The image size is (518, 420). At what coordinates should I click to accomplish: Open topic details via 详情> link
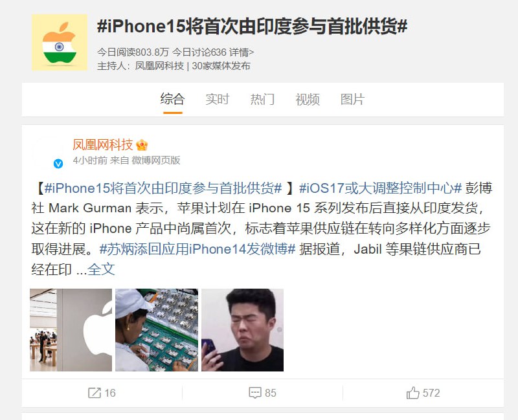pos(242,52)
